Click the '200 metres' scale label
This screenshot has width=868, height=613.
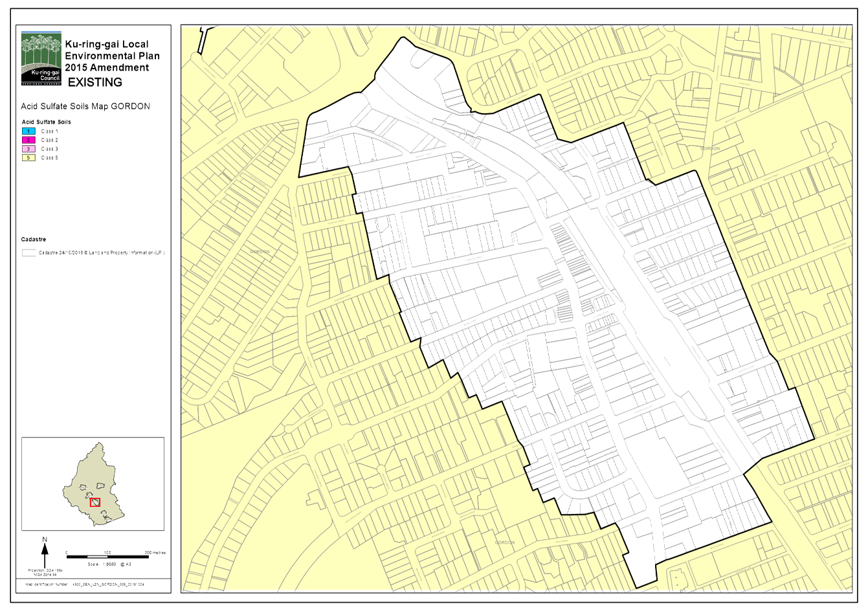tap(155, 553)
